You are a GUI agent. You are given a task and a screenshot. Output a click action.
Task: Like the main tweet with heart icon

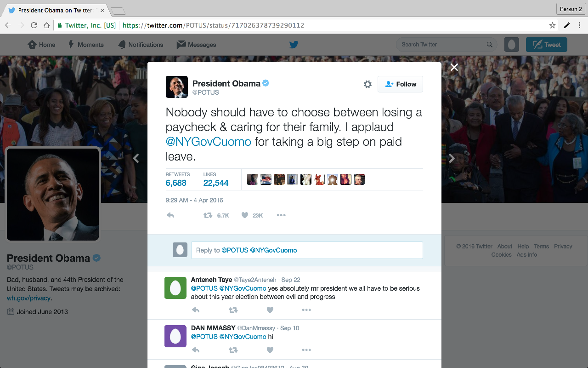(x=245, y=215)
